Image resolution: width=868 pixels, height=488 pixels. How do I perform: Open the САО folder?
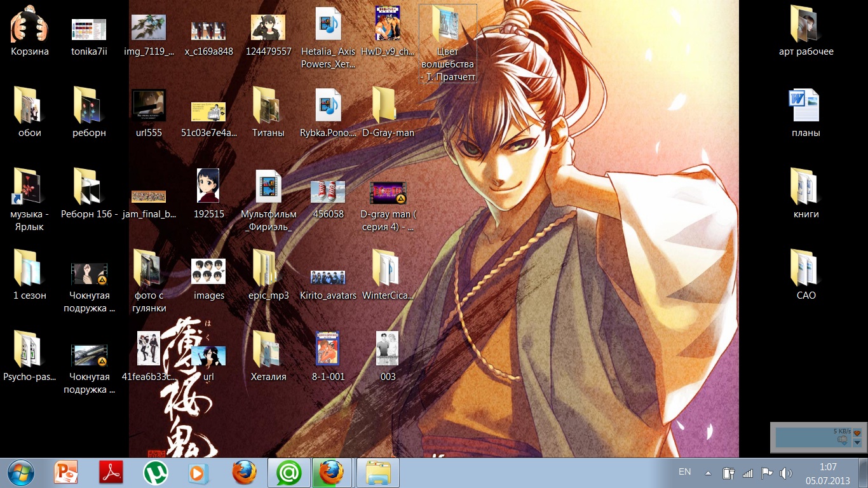coord(806,276)
